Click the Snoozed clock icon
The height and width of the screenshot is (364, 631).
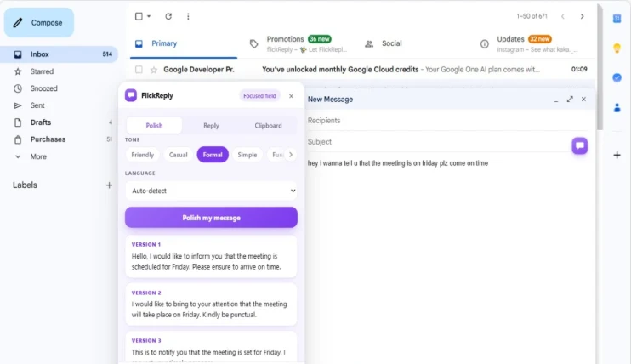[18, 88]
